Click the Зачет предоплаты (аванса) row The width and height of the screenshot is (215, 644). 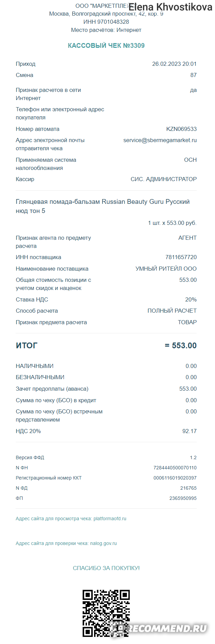(106, 389)
